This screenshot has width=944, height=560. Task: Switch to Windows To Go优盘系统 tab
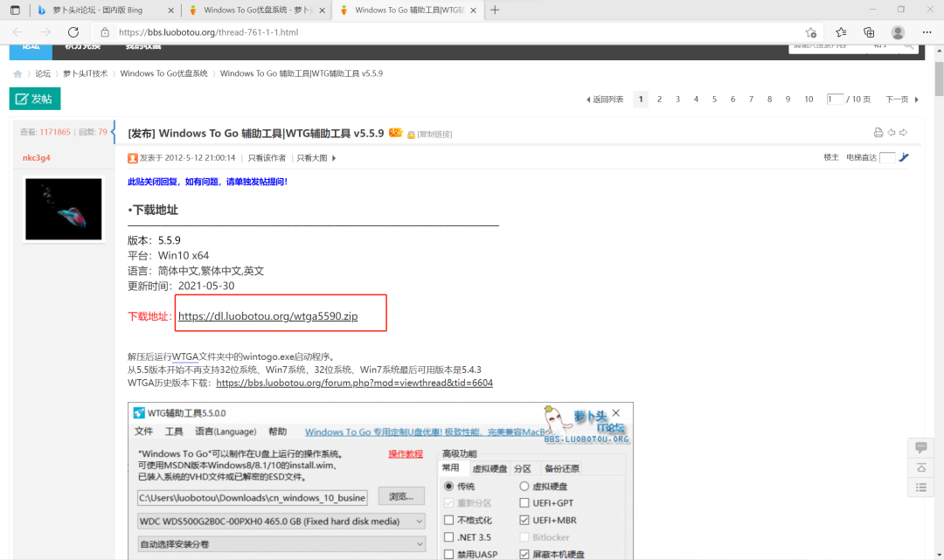click(255, 10)
